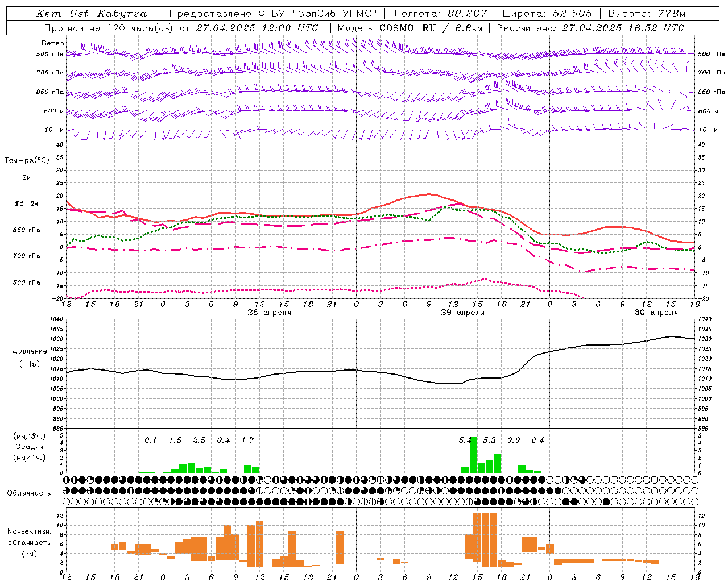The image size is (728, 582).
Task: Click the 500 гПа temperature legend label
Action: pos(26,282)
